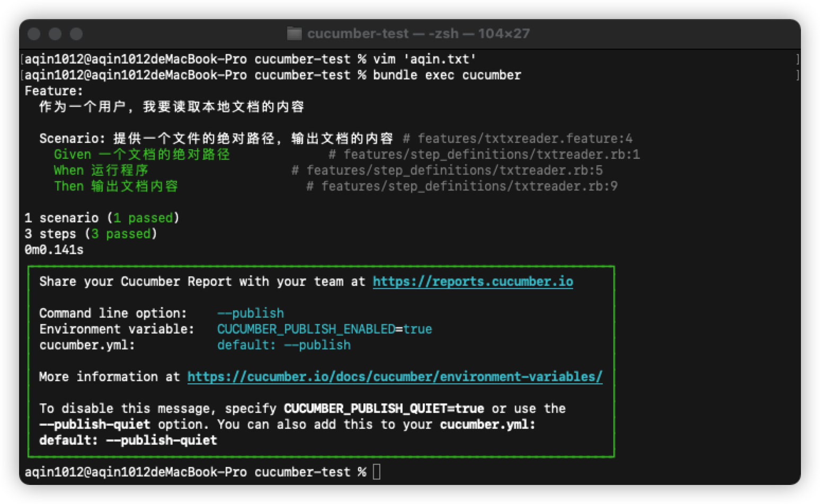The image size is (820, 504).
Task: Click the comment path 'txtreader.rb:9'
Action: (x=566, y=186)
